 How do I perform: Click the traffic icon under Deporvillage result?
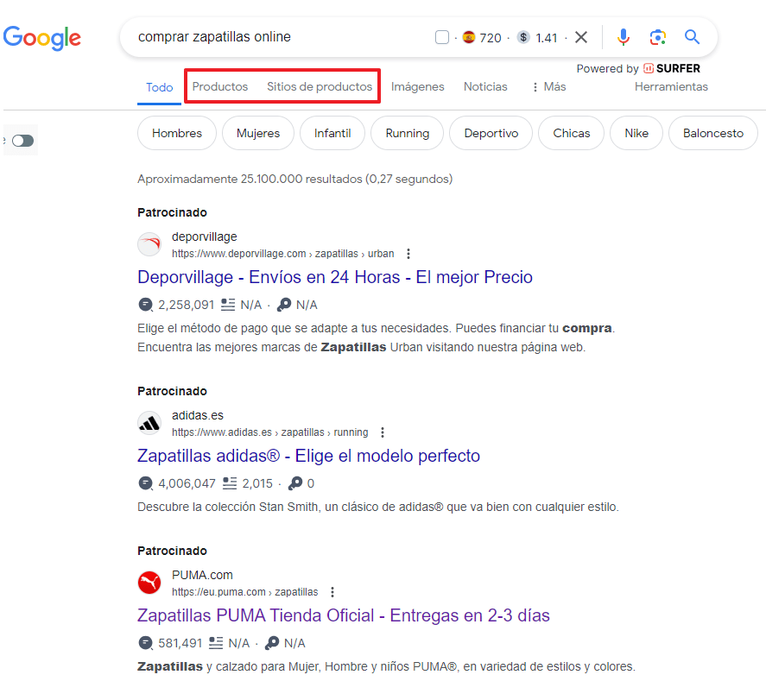point(146,305)
